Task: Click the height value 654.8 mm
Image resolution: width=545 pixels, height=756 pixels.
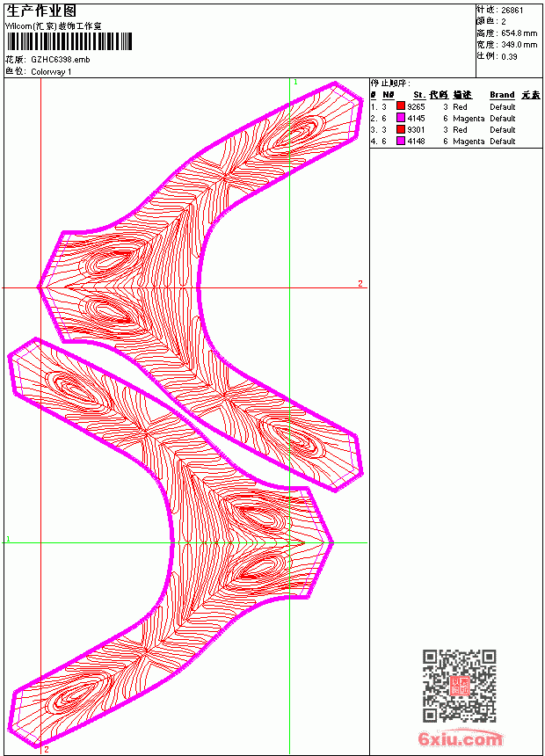Action: tap(519, 33)
